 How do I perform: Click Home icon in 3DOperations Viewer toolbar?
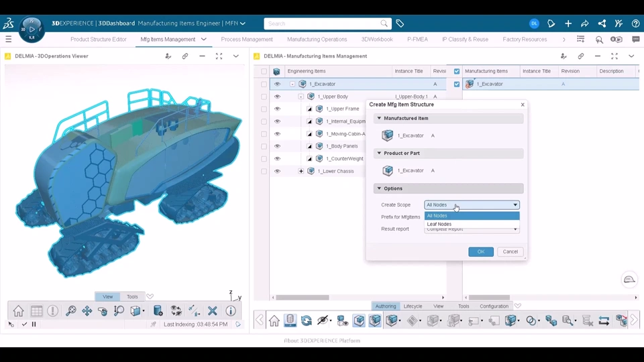19,310
